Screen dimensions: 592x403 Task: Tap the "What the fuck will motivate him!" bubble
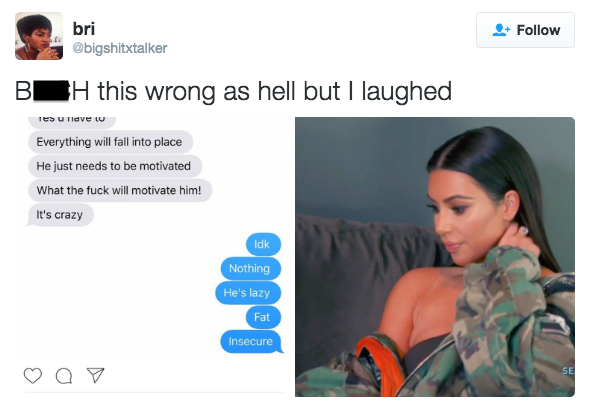tap(120, 190)
